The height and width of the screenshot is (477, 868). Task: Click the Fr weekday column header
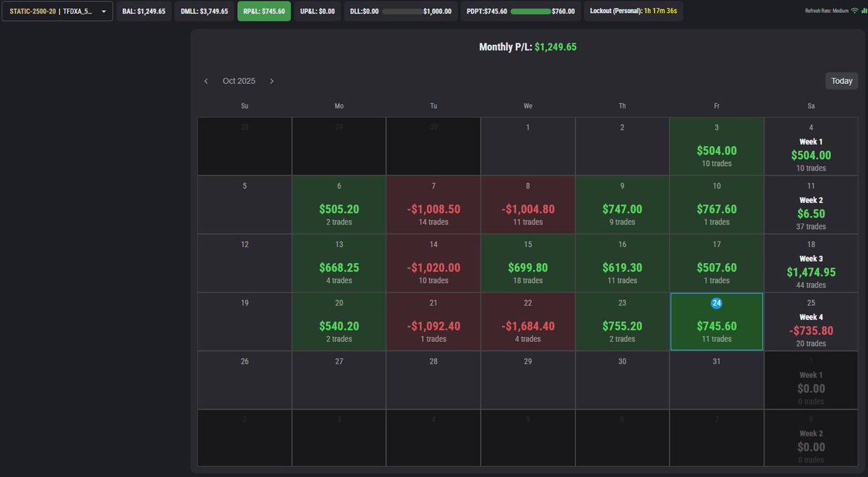[x=717, y=106]
